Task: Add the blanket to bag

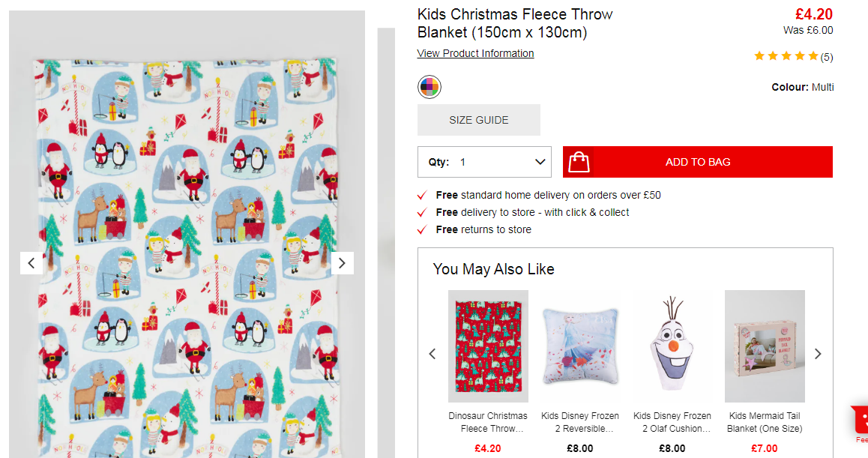Action: click(x=698, y=162)
